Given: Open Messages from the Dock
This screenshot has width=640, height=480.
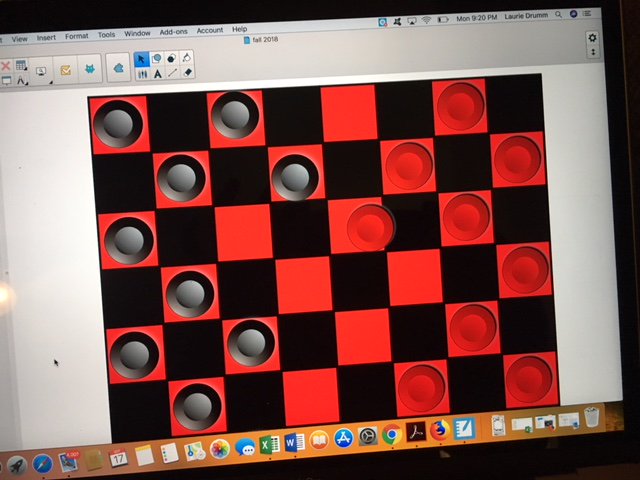Looking at the screenshot, I should pos(245,447).
